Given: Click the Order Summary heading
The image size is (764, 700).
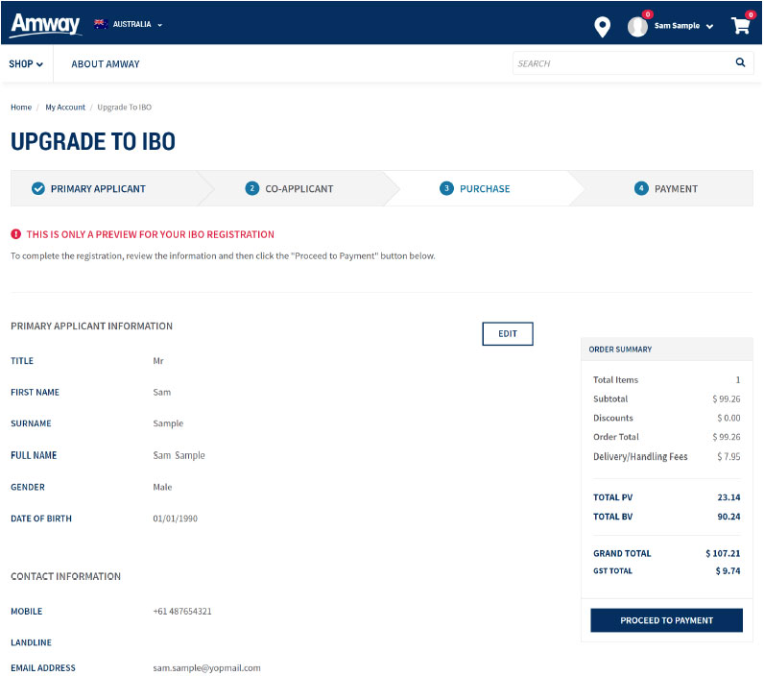Looking at the screenshot, I should [620, 349].
